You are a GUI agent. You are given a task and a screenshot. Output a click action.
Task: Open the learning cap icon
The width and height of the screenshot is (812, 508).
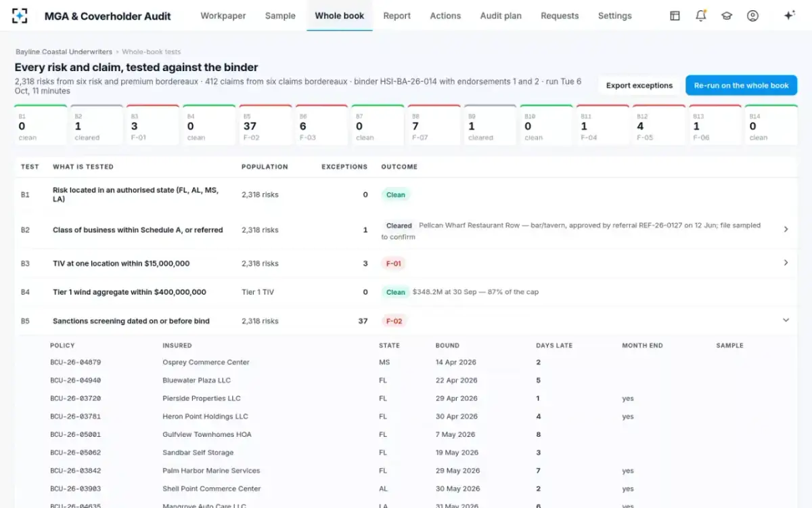(727, 16)
